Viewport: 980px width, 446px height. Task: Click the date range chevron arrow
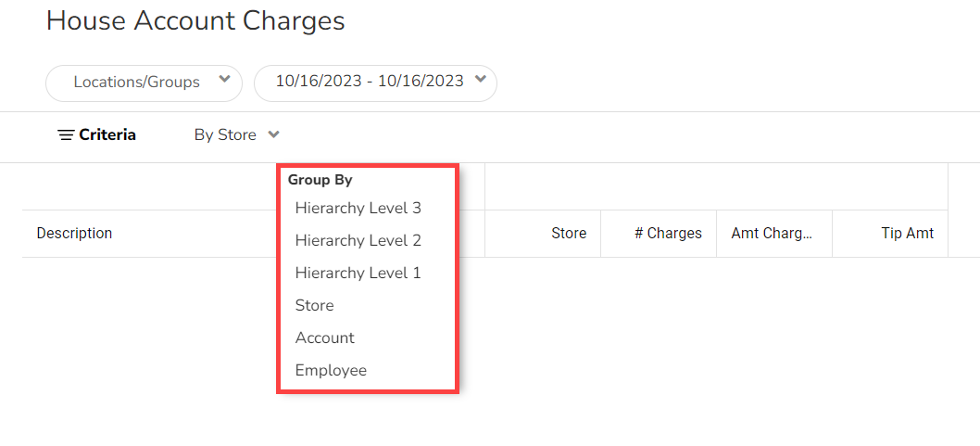point(480,81)
